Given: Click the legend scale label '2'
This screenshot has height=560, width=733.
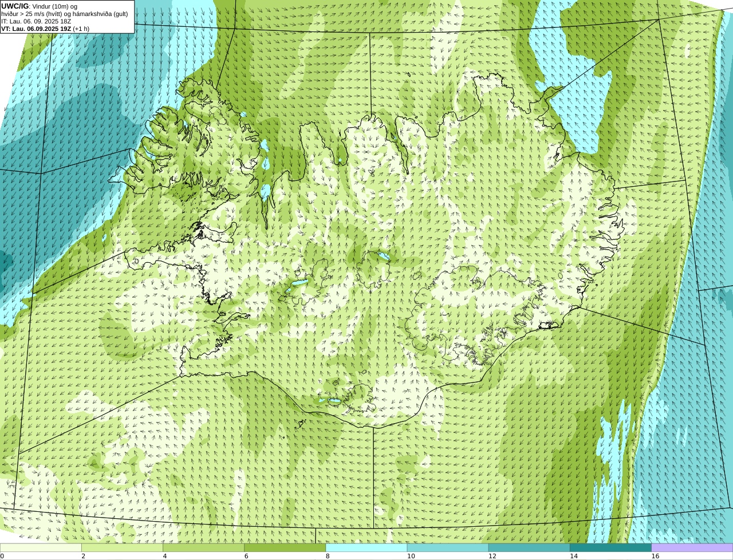Looking at the screenshot, I should click(84, 556).
